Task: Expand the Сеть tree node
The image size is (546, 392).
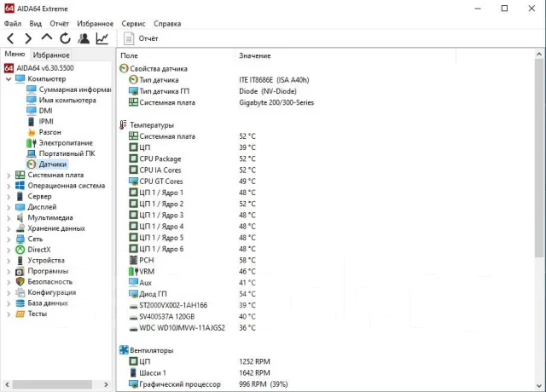Action: point(9,239)
